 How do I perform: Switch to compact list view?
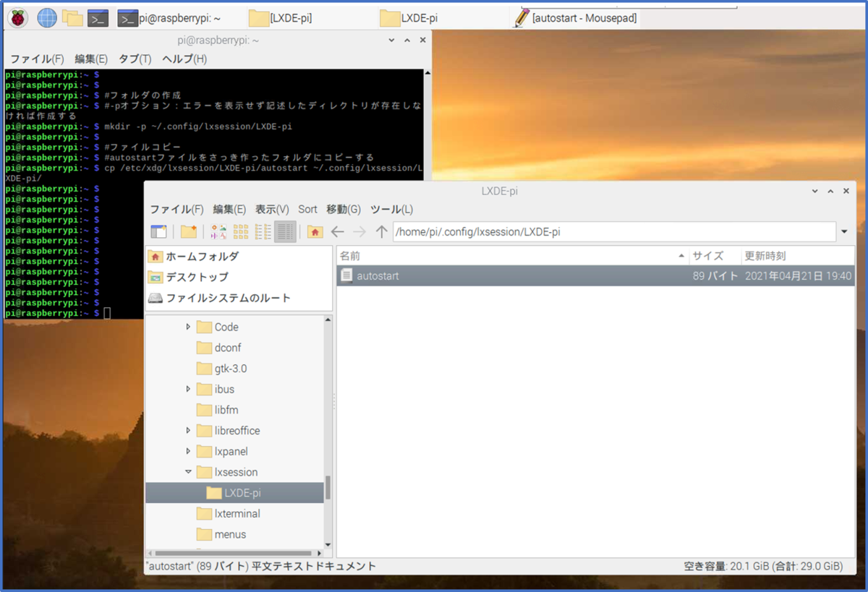(x=263, y=231)
